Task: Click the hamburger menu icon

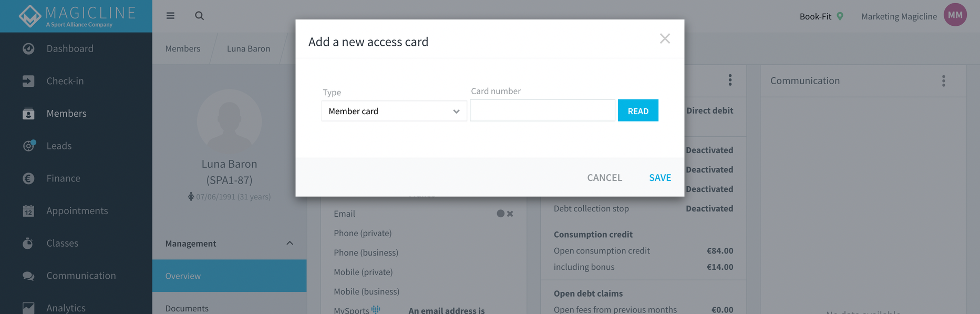Action: pos(170,16)
